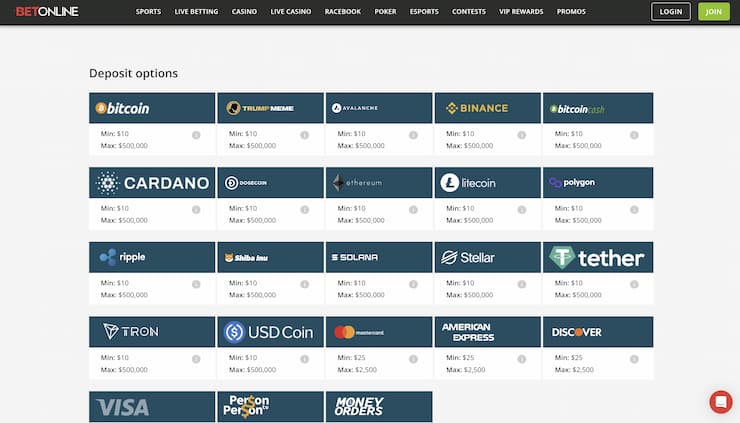Select the Visa deposit option
Screen dimensions: 740x423
[x=152, y=406]
